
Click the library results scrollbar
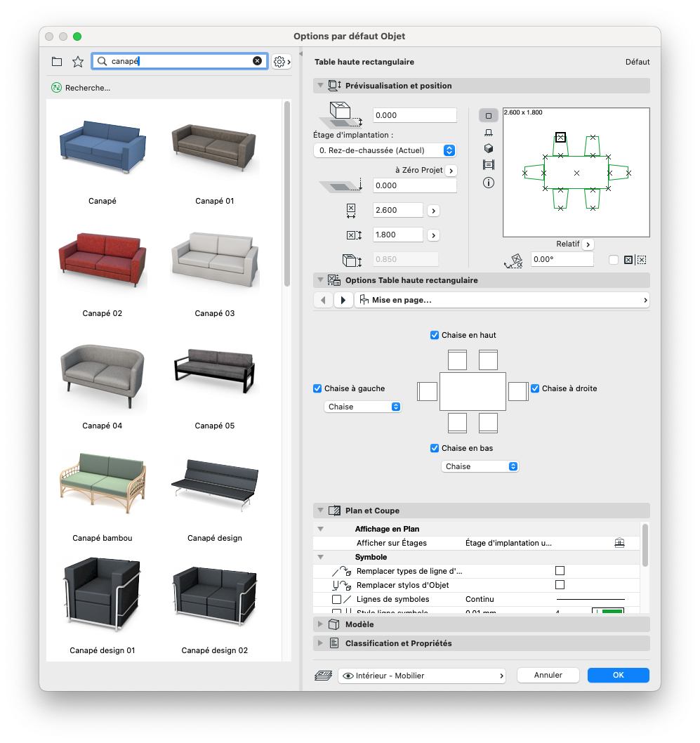tap(287, 194)
